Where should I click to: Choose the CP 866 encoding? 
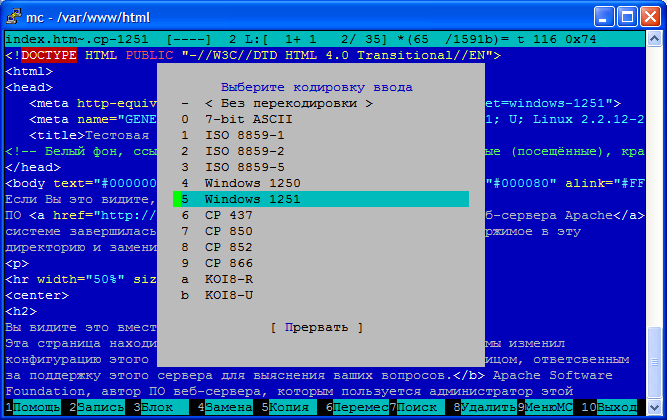(x=230, y=263)
